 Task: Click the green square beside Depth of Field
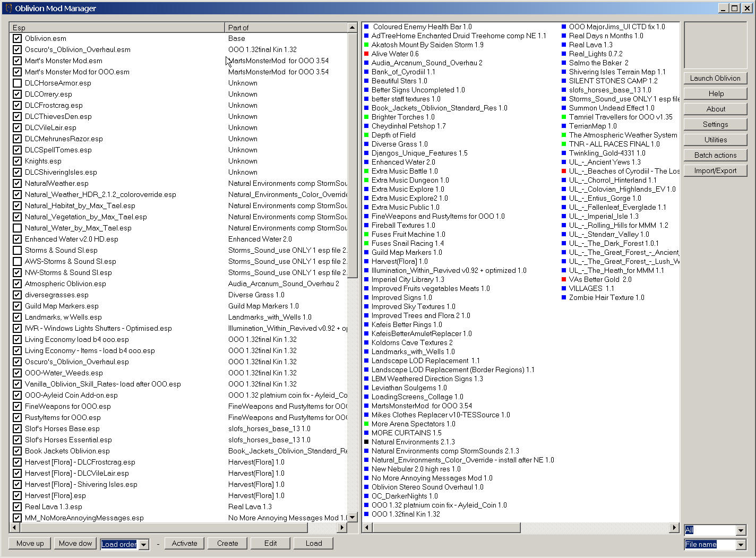[x=366, y=135]
